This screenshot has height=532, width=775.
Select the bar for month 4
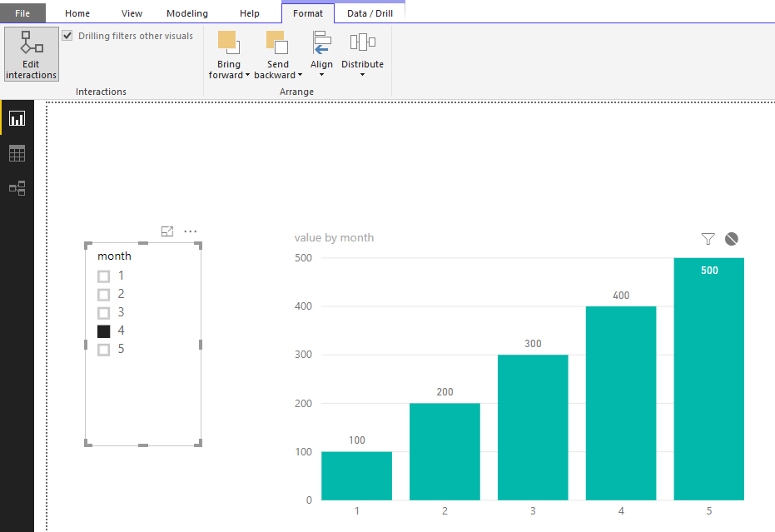621,403
